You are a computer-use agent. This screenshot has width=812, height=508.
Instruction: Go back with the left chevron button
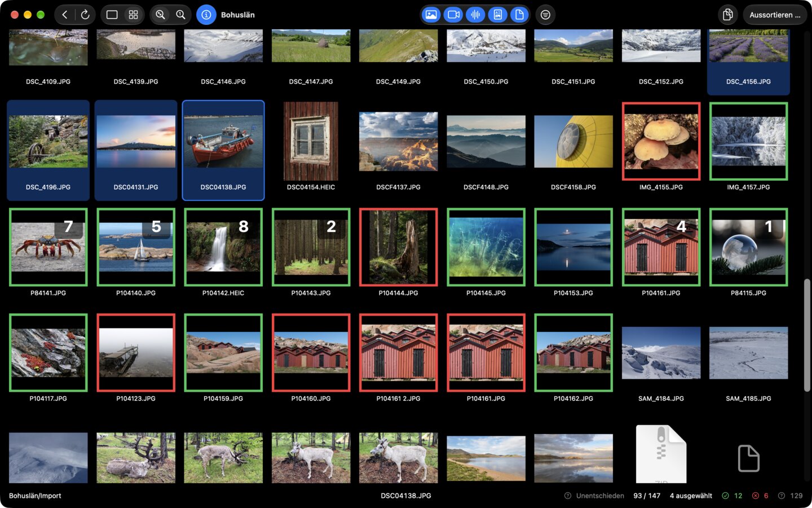pos(65,15)
